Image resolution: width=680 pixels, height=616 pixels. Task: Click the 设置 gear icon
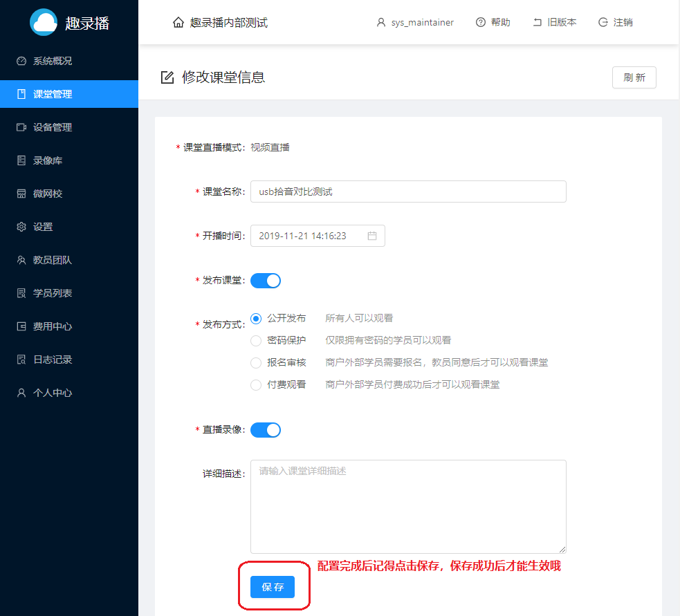click(x=21, y=227)
